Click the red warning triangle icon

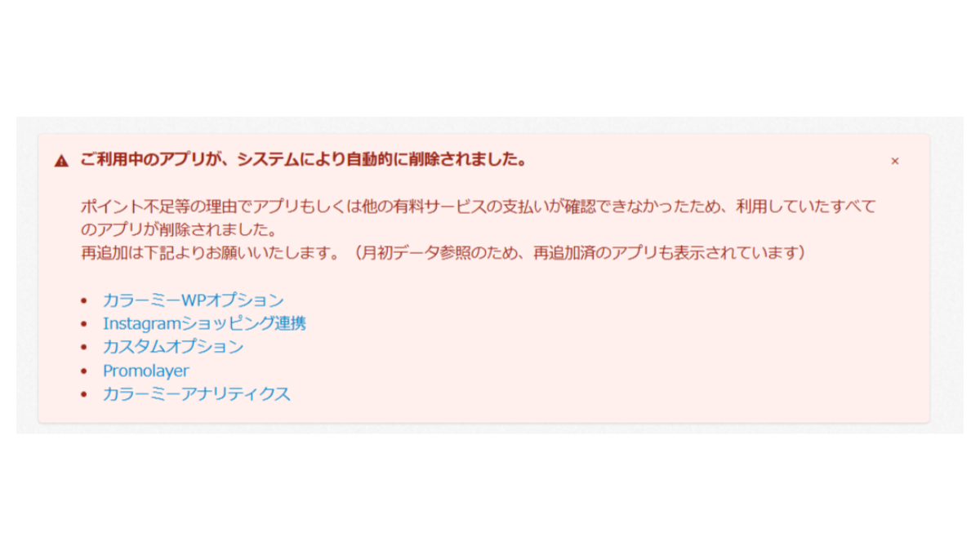(61, 161)
